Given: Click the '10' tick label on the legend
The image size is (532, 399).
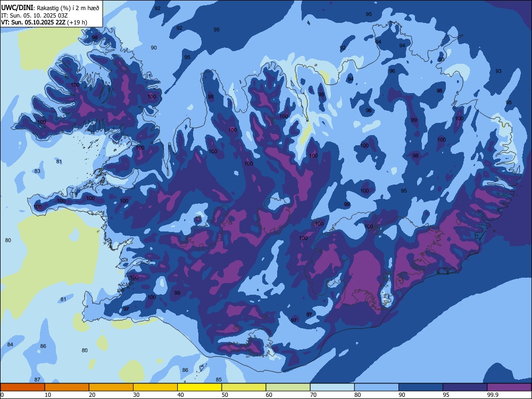Looking at the screenshot, I should coord(48,395).
